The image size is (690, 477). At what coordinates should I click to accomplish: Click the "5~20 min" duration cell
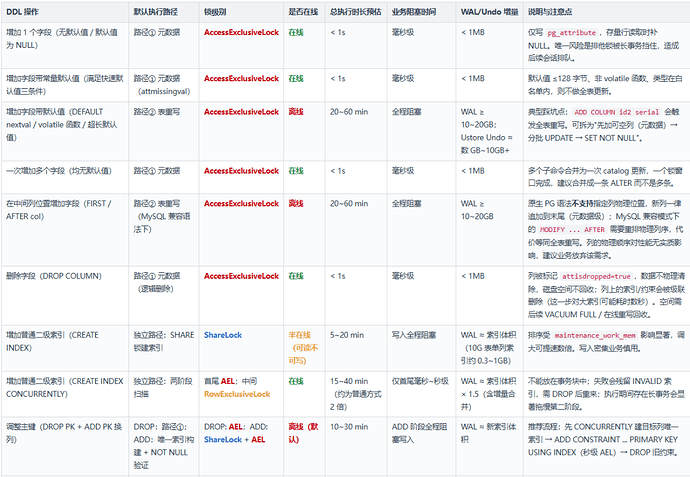click(x=356, y=348)
